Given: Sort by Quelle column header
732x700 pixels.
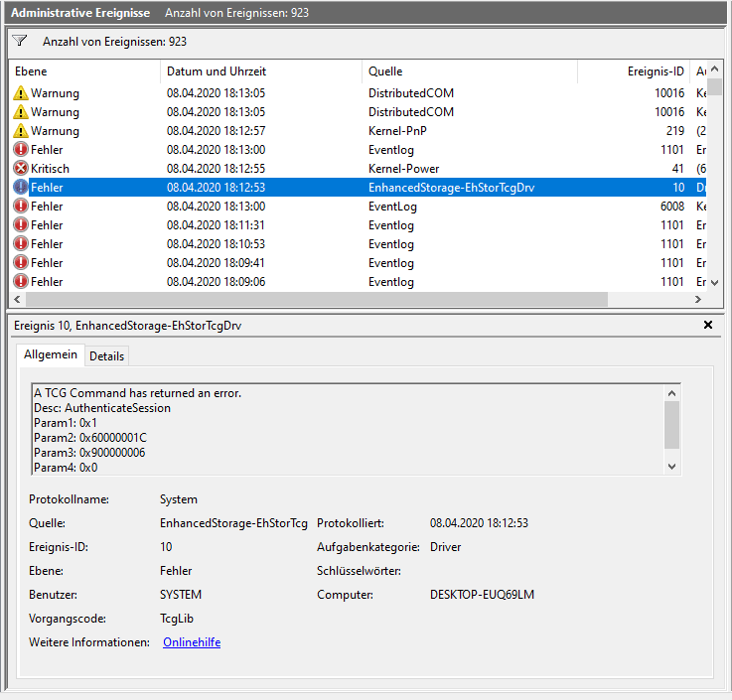Looking at the screenshot, I should pos(470,71).
